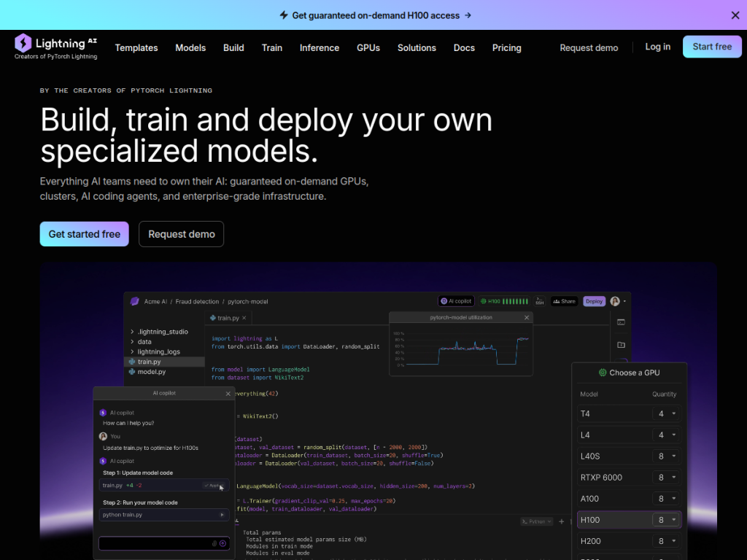This screenshot has width=747, height=560.
Task: Click the Share button in the studio
Action: point(564,301)
